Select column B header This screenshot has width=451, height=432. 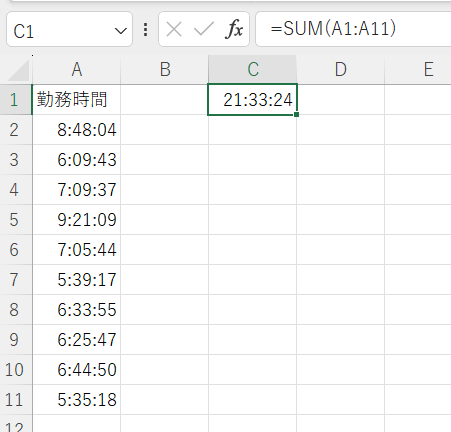pos(165,70)
